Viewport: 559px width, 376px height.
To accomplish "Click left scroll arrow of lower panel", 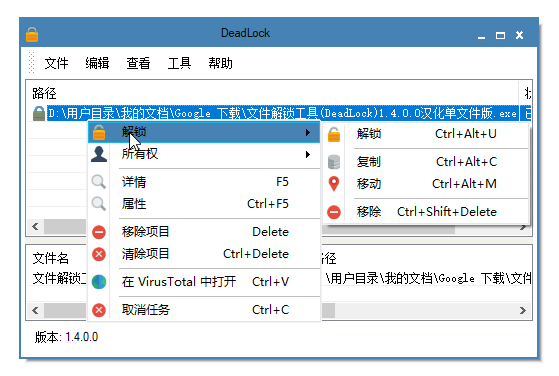I will (x=35, y=310).
